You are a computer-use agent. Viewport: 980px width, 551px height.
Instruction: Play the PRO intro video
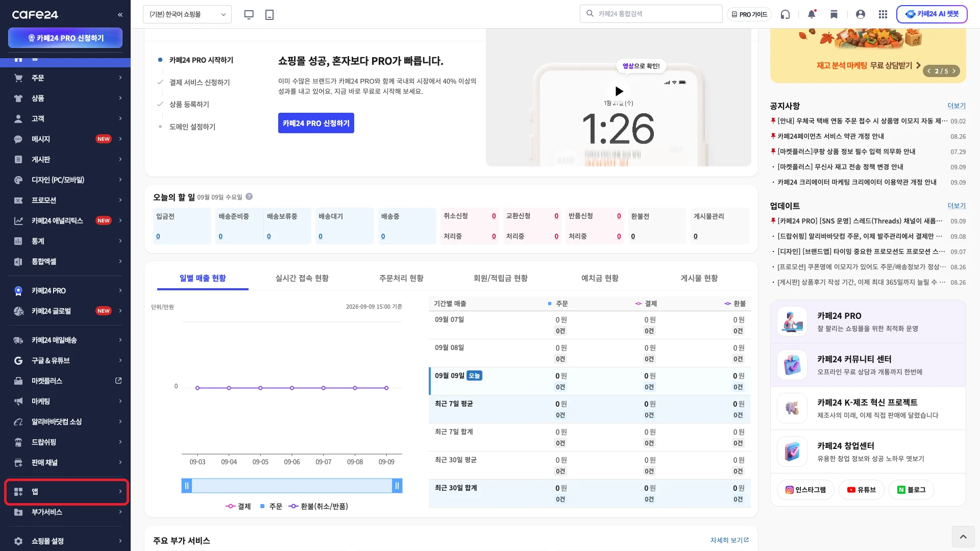click(619, 91)
